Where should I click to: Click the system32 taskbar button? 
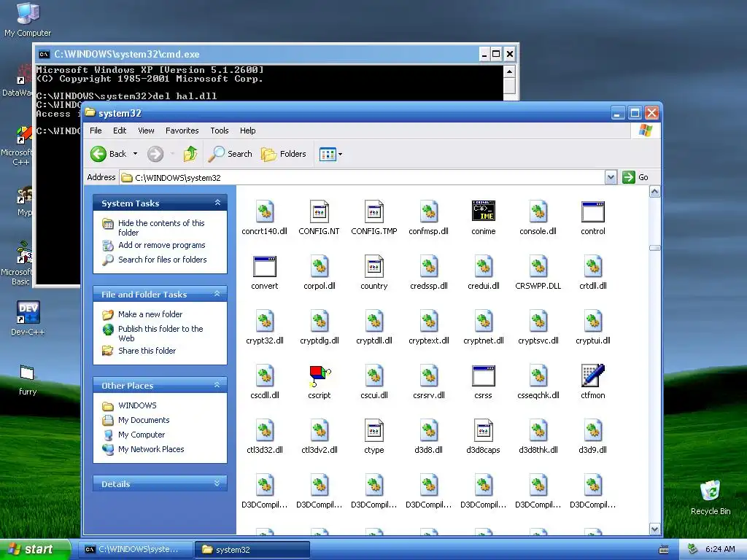click(252, 550)
